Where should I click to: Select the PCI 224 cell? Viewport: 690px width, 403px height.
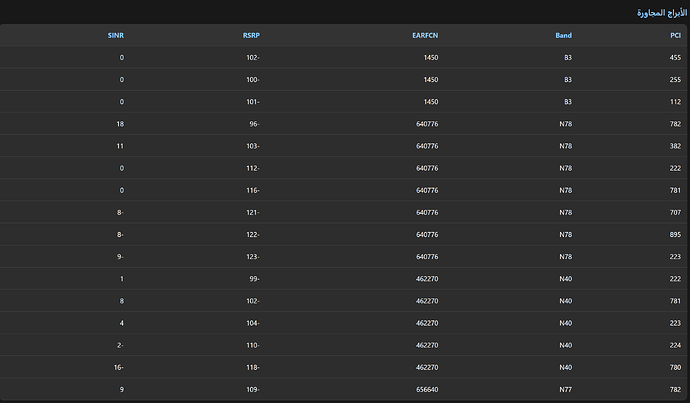pos(675,345)
